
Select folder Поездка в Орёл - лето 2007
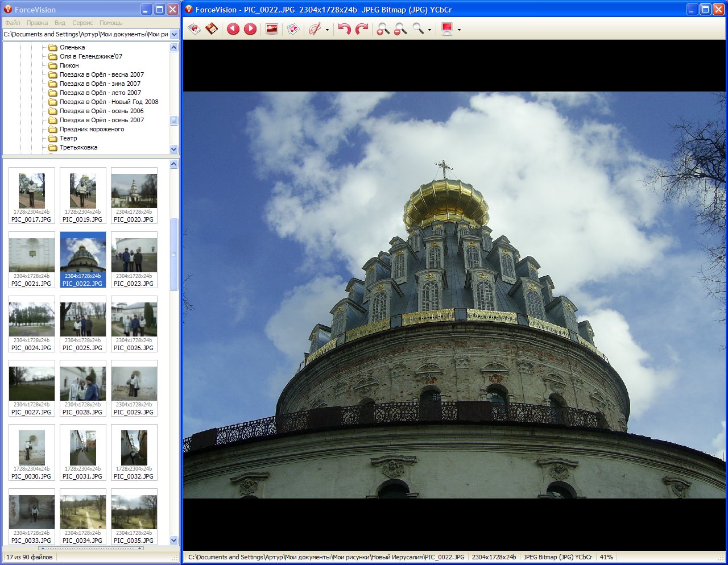point(101,93)
